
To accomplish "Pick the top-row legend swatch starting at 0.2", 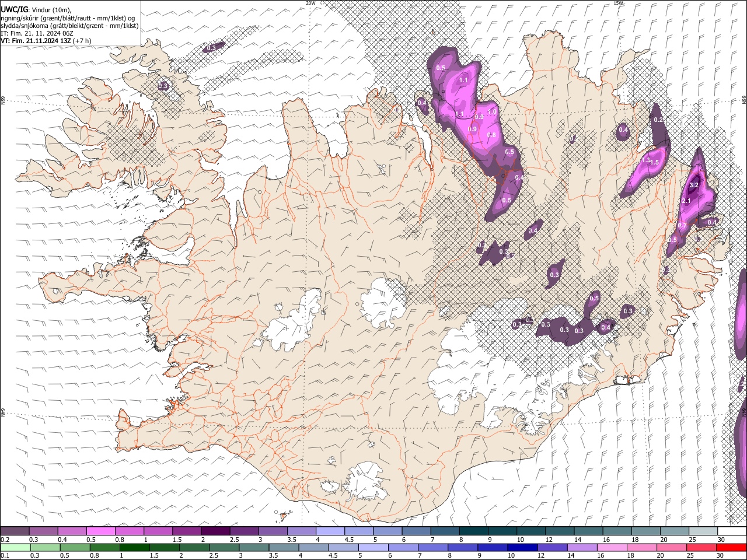I will 15,531.
